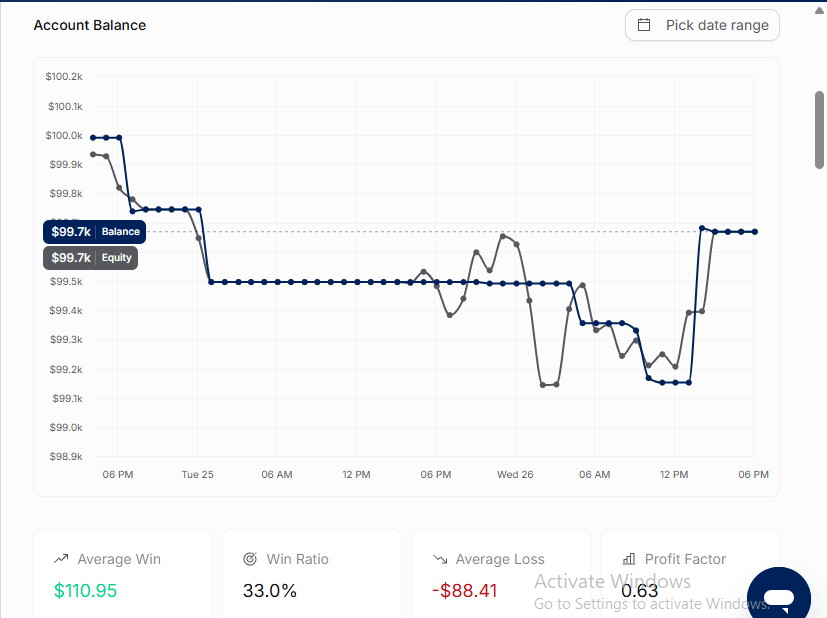Click the calendar icon in date picker
This screenshot has width=827, height=618.
(643, 25)
